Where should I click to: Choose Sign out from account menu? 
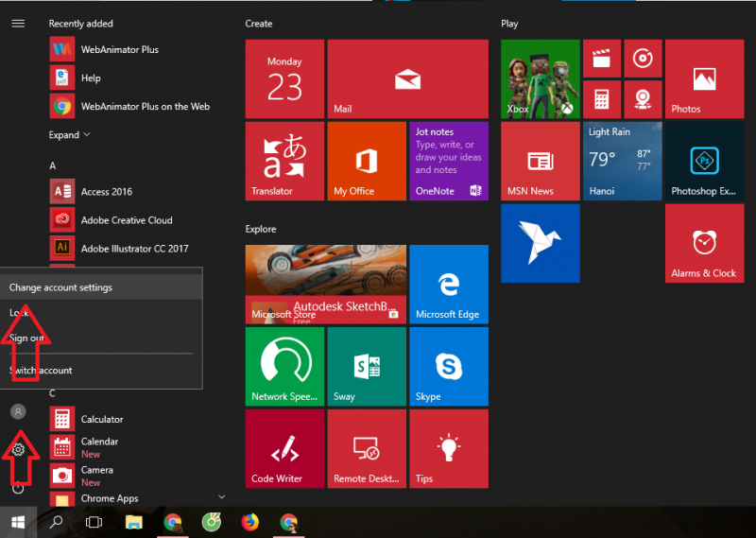pos(101,338)
